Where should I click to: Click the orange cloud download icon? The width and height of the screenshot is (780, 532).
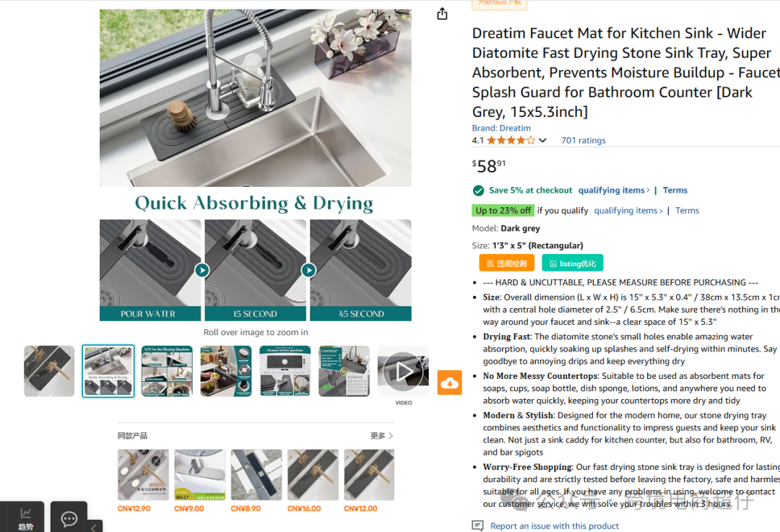coord(450,383)
